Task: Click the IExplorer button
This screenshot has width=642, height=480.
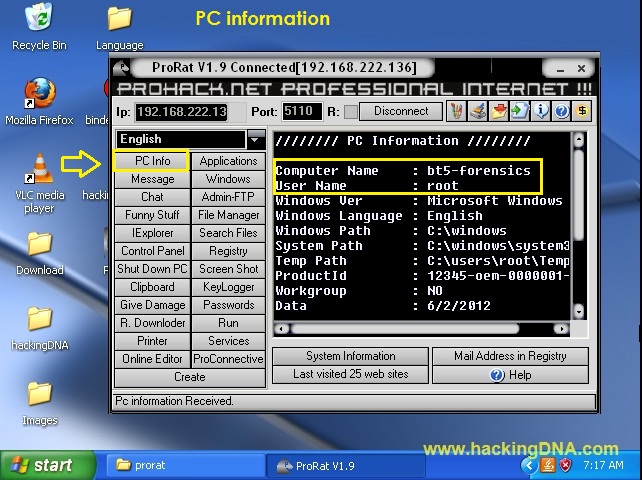Action: 152,233
